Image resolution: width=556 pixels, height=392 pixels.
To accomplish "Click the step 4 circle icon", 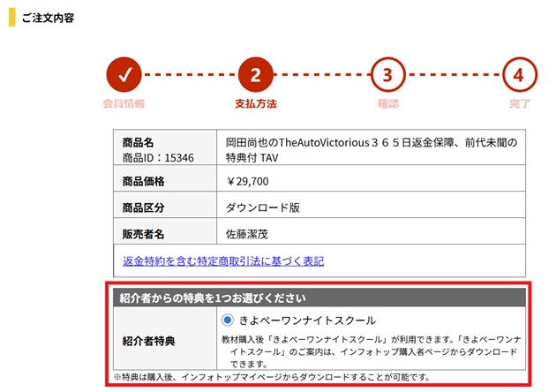I will click(x=519, y=75).
